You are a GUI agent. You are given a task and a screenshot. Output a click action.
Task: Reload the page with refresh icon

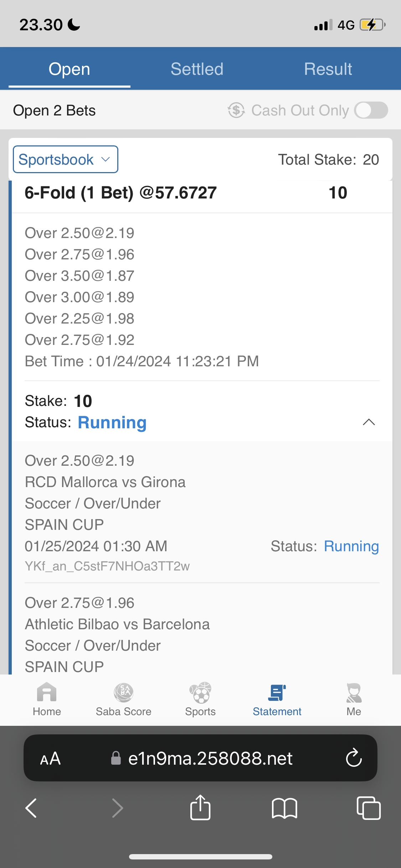click(354, 758)
